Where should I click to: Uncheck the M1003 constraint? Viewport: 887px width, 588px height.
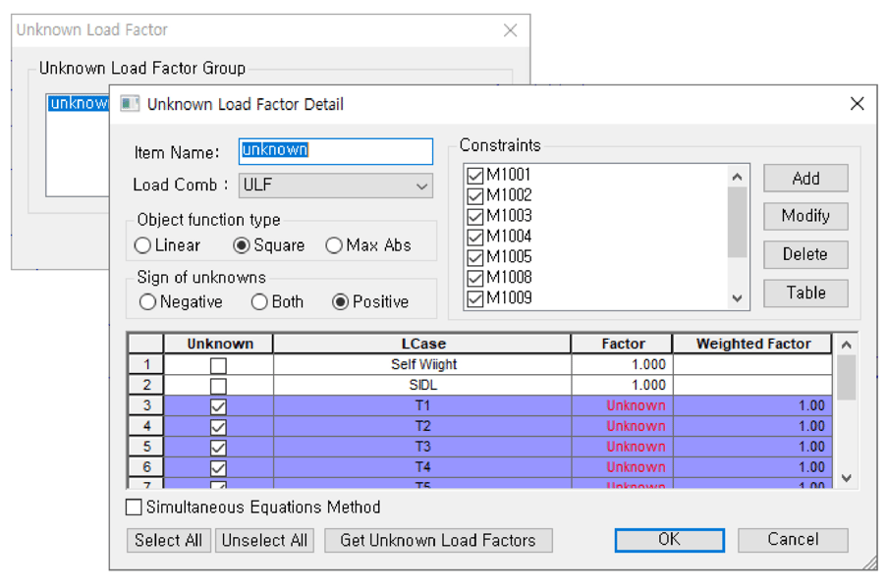[x=475, y=216]
